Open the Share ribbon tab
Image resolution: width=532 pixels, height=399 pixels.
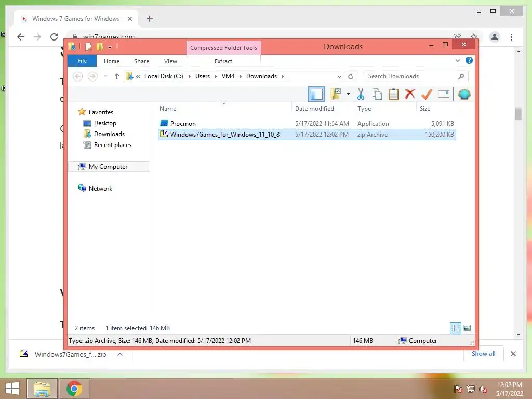pyautogui.click(x=141, y=61)
